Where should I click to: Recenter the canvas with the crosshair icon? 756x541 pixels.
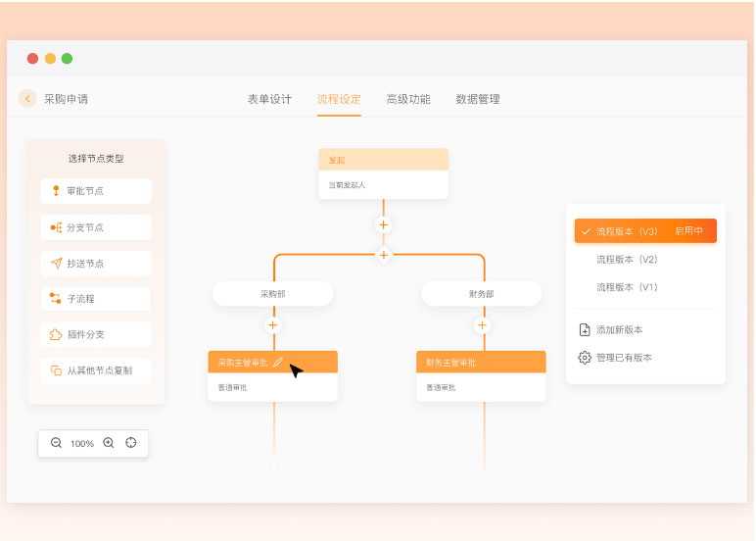[x=131, y=443]
